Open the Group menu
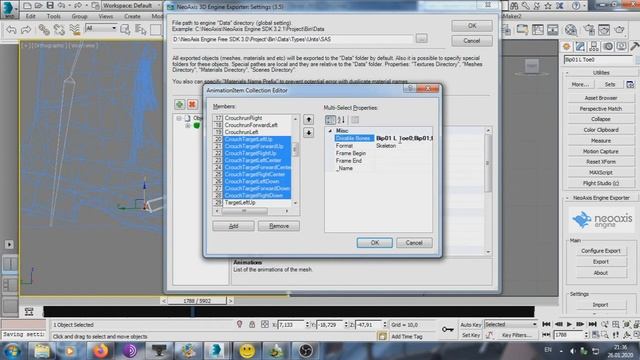The height and width of the screenshot is (360, 640). 79,16
